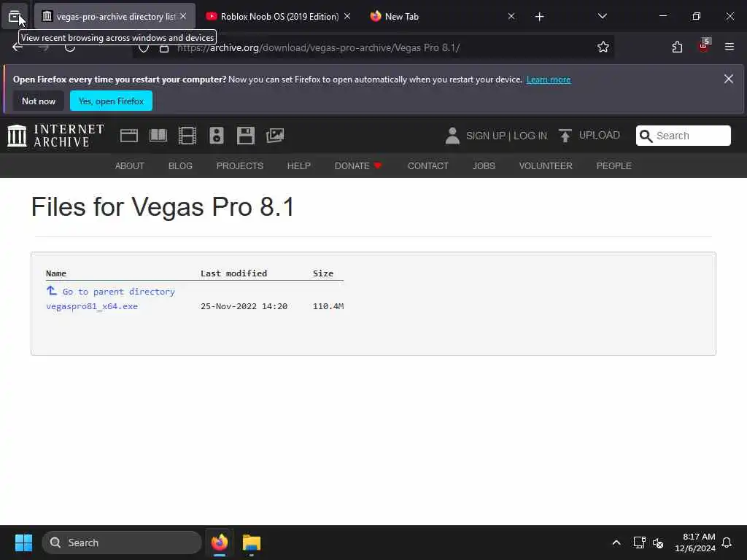Click the SIGN UP link
The height and width of the screenshot is (560, 747).
pos(485,136)
